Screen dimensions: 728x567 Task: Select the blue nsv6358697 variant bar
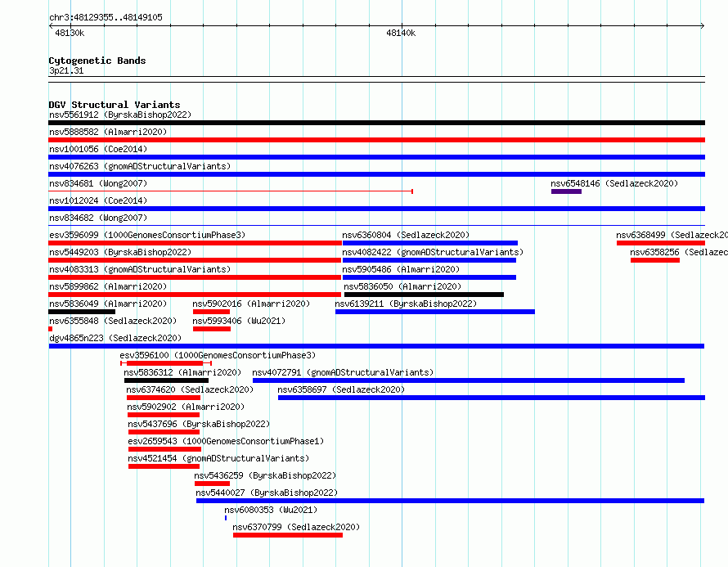point(492,398)
